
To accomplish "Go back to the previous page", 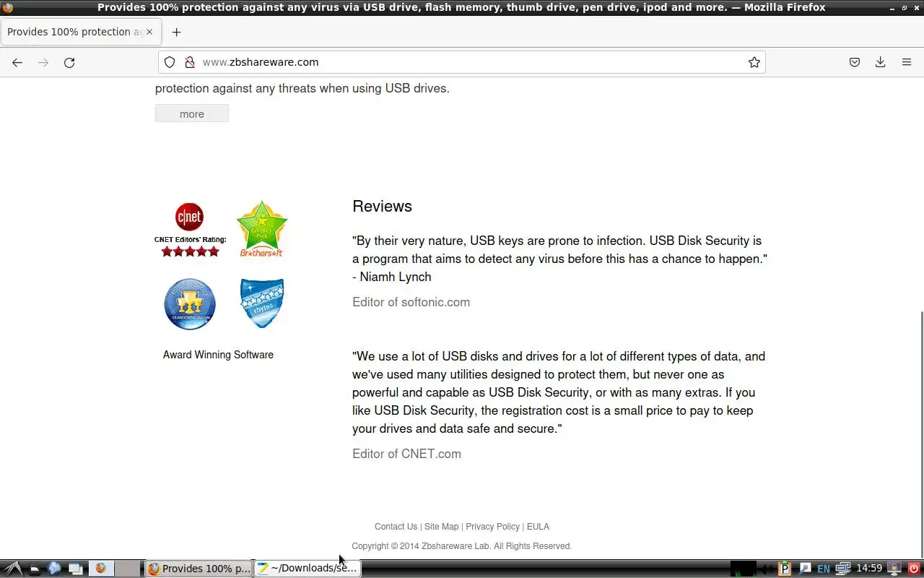I will click(x=17, y=62).
